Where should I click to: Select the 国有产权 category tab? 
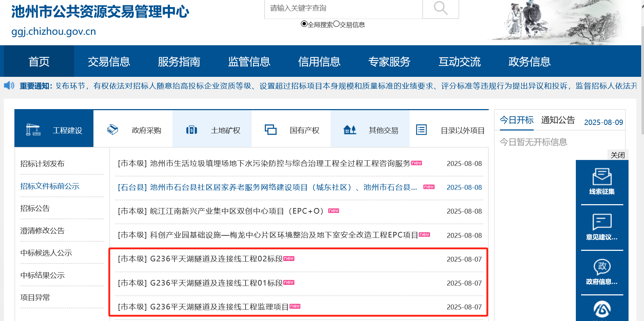[x=291, y=128]
